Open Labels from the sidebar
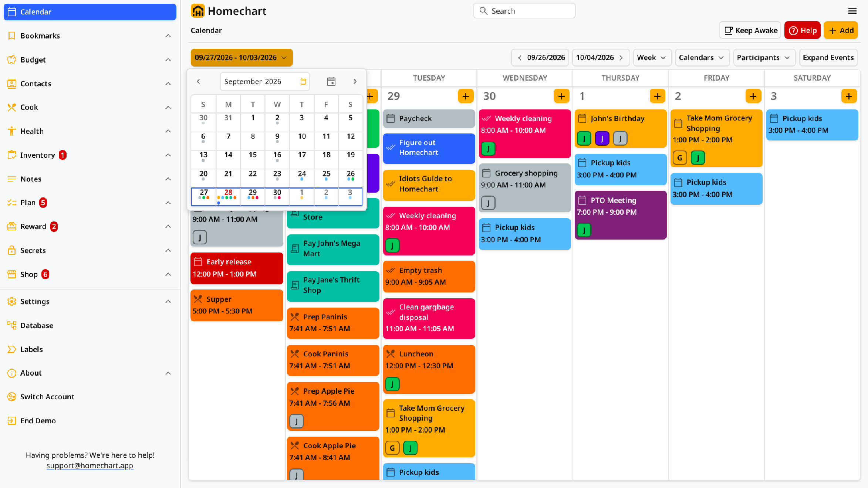 [90, 349]
